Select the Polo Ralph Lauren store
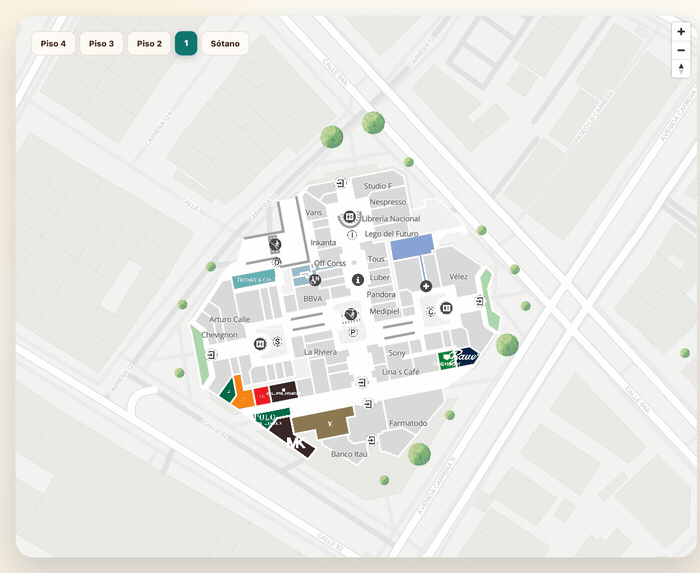The height and width of the screenshot is (573, 700). 271,418
